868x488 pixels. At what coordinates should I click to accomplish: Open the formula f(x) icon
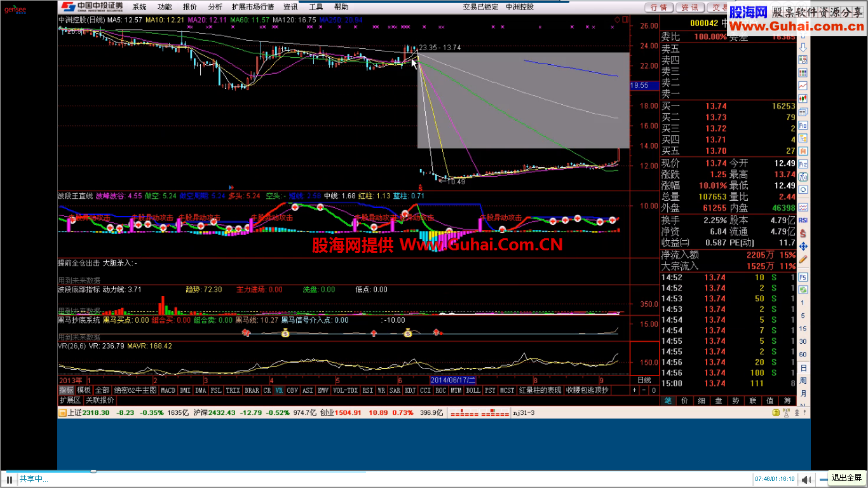[x=803, y=177]
